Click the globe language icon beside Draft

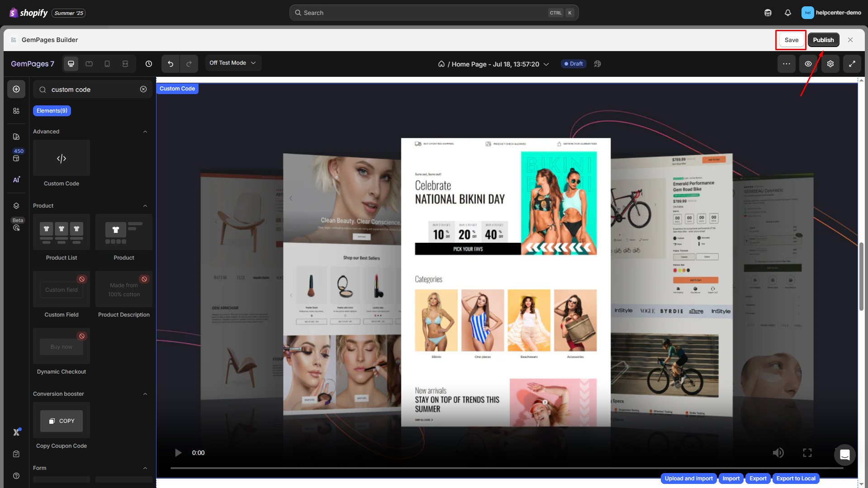598,64
